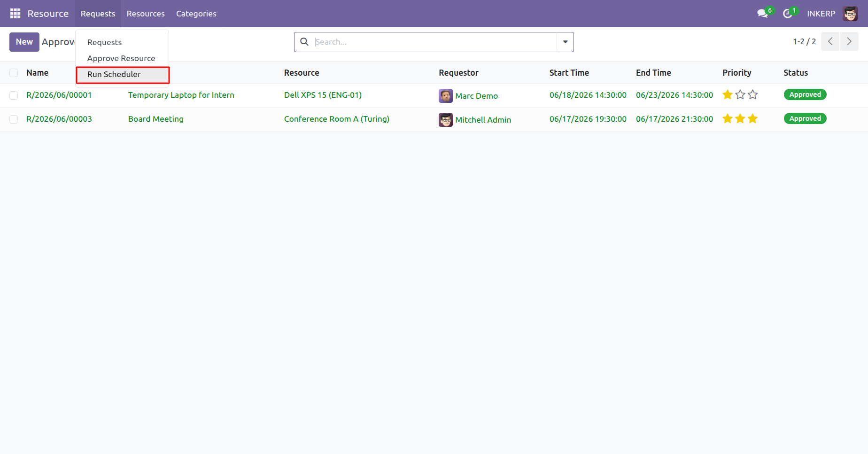This screenshot has width=868, height=454.
Task: Click first priority star for Board Meeting
Action: point(728,119)
